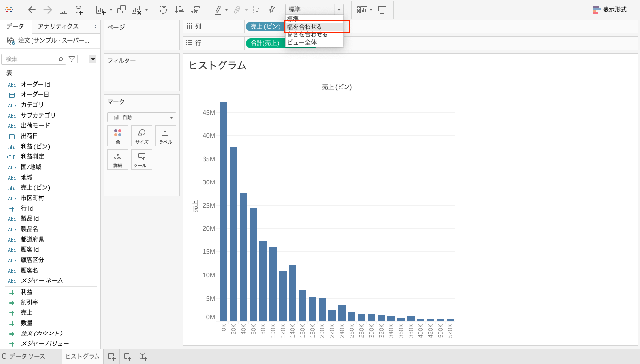Add a new data source with the cylinder icon
This screenshot has width=640, height=364.
79,10
